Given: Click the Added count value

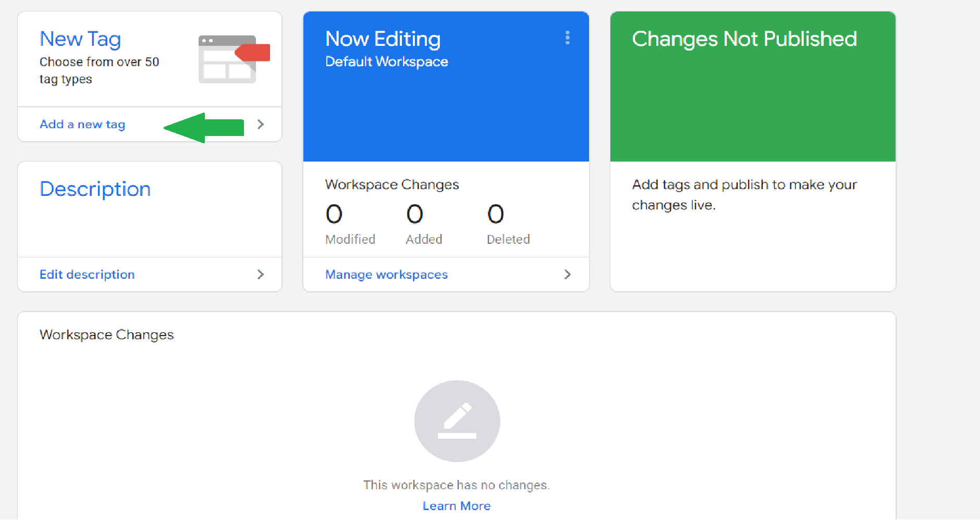Looking at the screenshot, I should coord(415,214).
